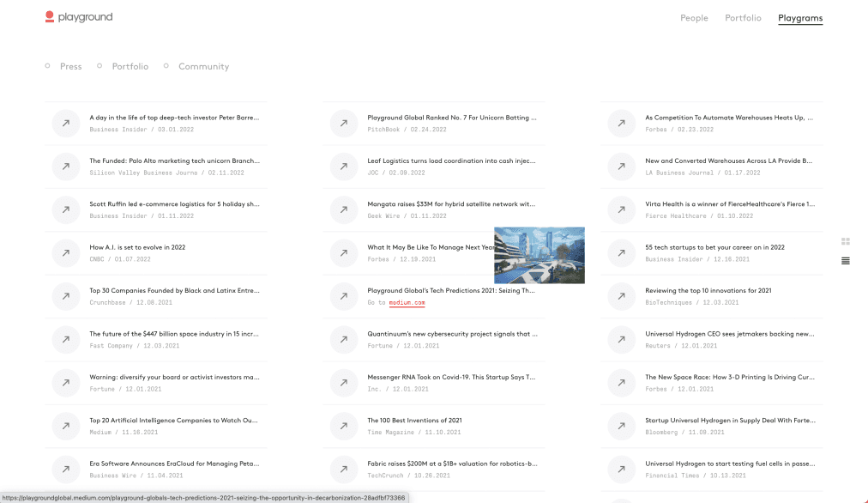Open the Portfolio nav item in header
The height and width of the screenshot is (503, 868).
tap(743, 18)
